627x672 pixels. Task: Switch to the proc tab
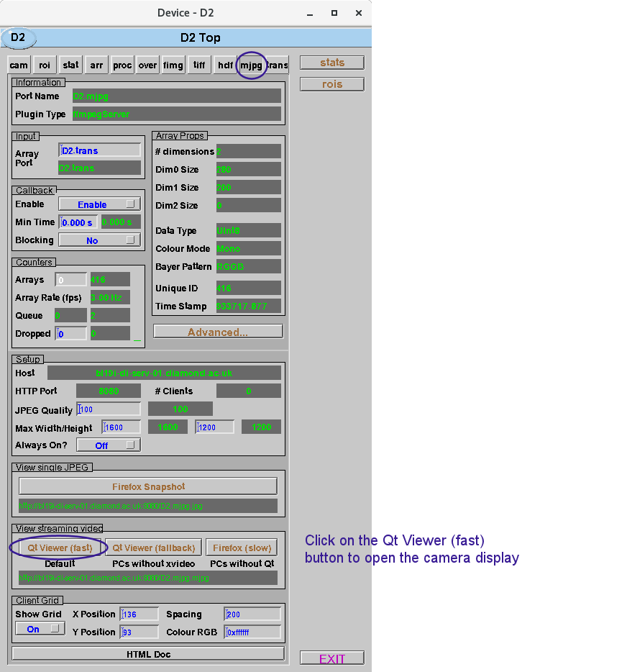122,65
